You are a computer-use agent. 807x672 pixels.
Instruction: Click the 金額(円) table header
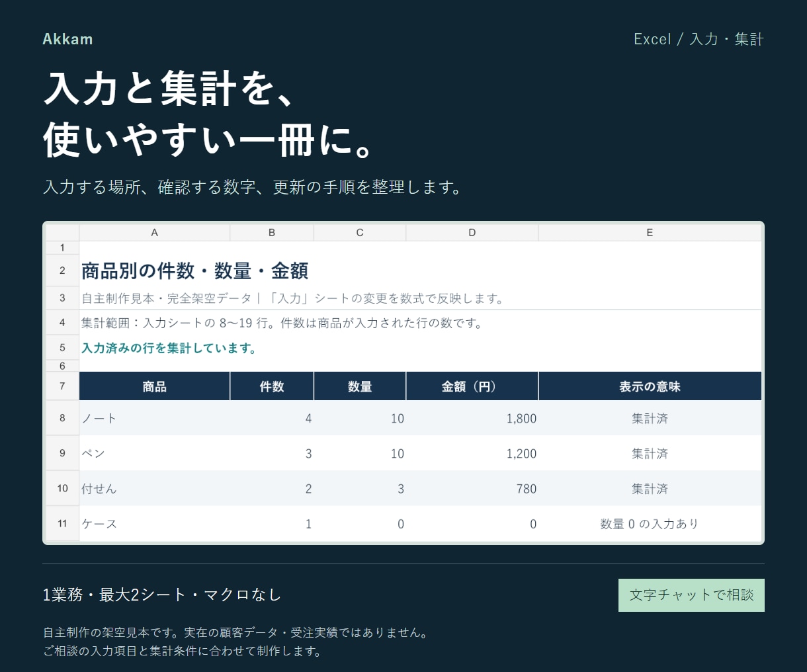(x=472, y=386)
